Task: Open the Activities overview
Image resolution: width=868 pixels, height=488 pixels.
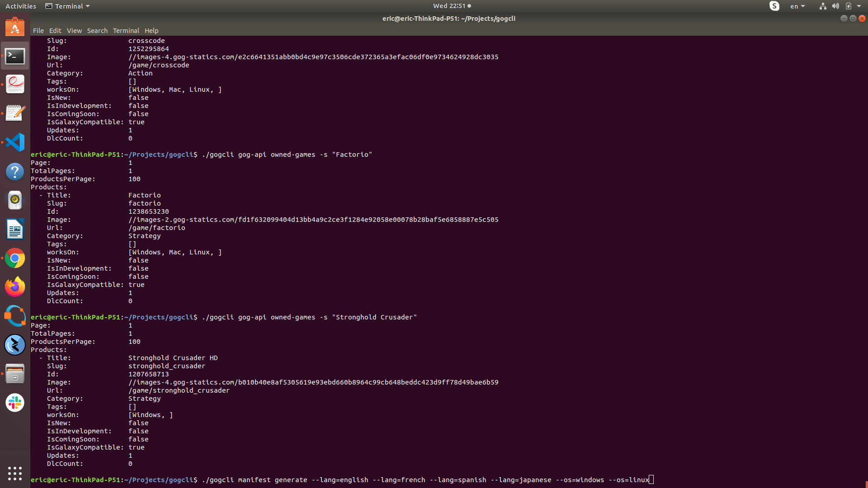Action: tap(21, 6)
